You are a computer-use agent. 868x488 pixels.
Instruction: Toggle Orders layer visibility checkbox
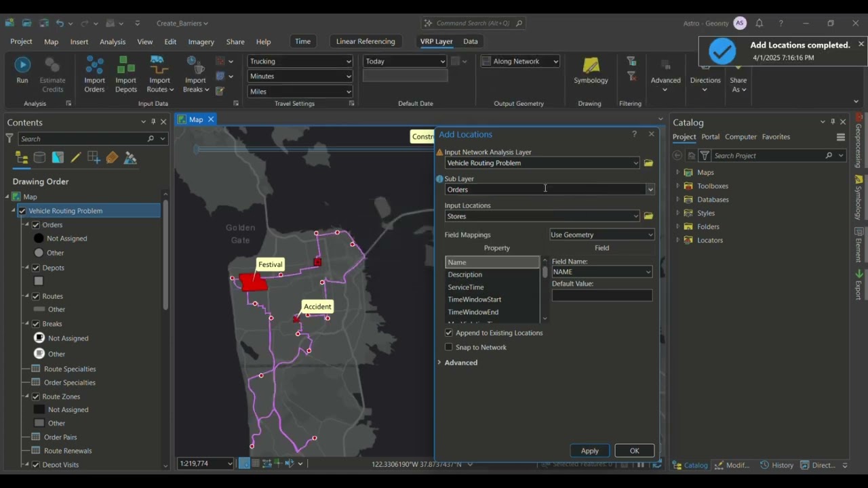point(36,225)
